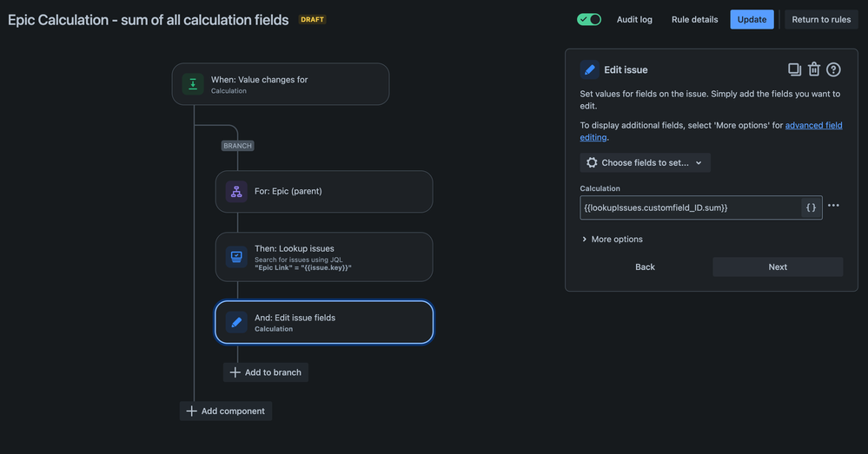868x454 pixels.
Task: Open the three-dots menu beside Calculation field
Action: [833, 206]
